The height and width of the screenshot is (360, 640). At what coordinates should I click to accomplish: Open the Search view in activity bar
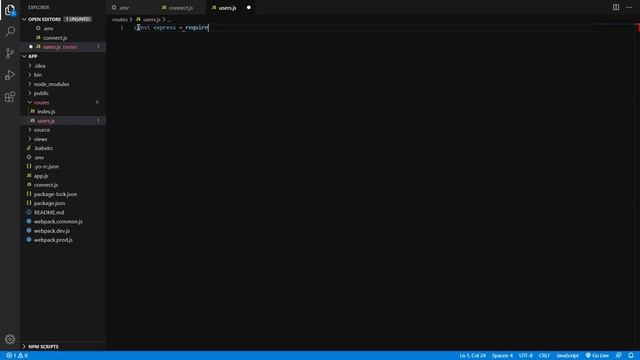[x=10, y=31]
